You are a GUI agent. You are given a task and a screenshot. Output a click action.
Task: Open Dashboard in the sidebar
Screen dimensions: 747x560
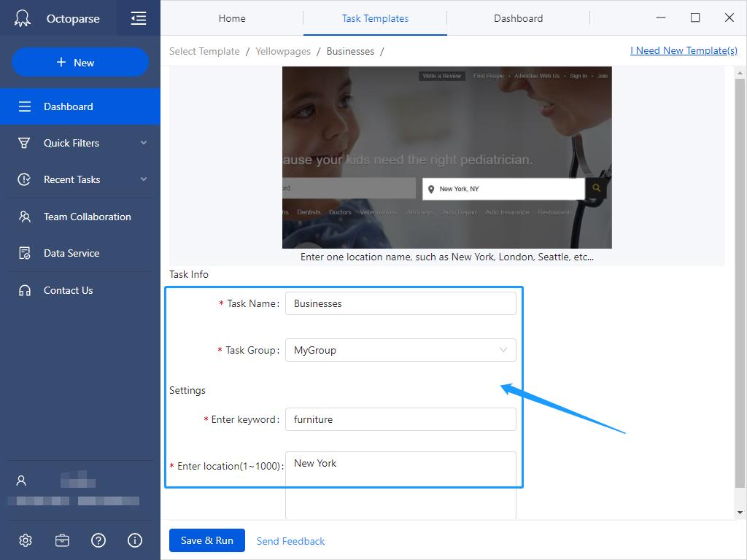click(80, 106)
